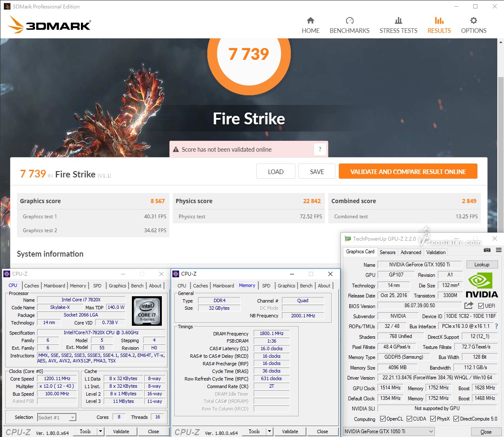
Task: Open Bench tab in left CPU-Z window
Action: pos(137,286)
